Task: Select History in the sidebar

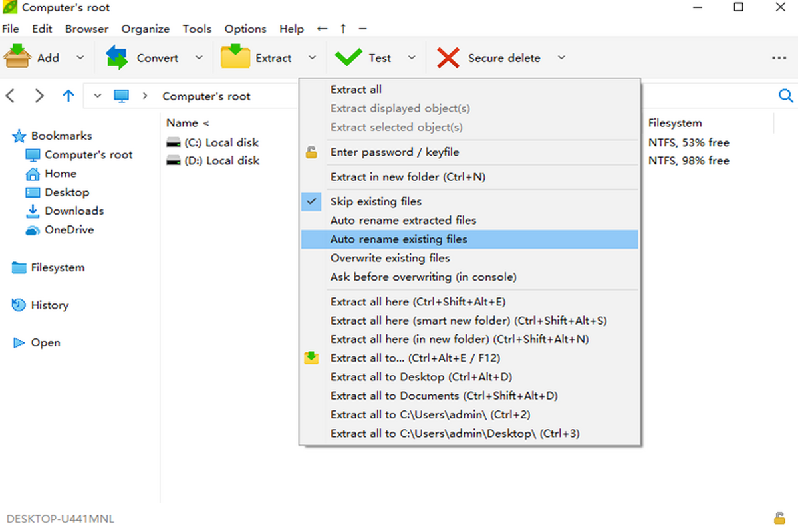Action: 49,305
